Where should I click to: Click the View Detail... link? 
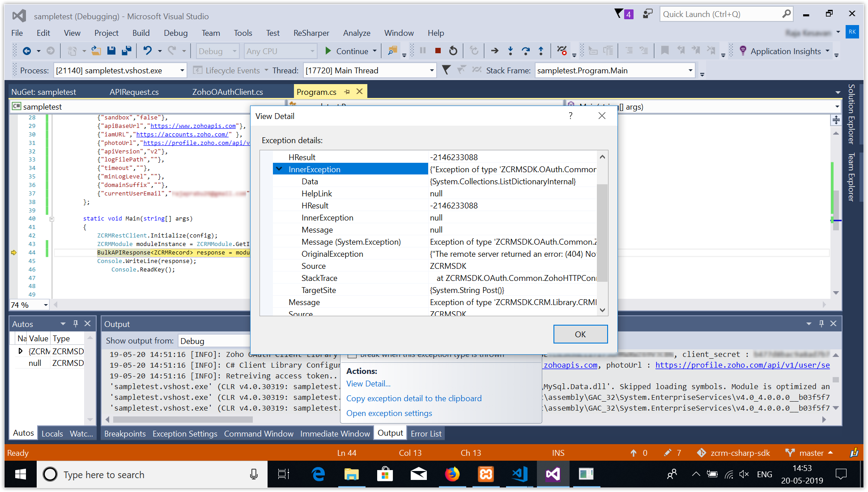[x=368, y=383]
